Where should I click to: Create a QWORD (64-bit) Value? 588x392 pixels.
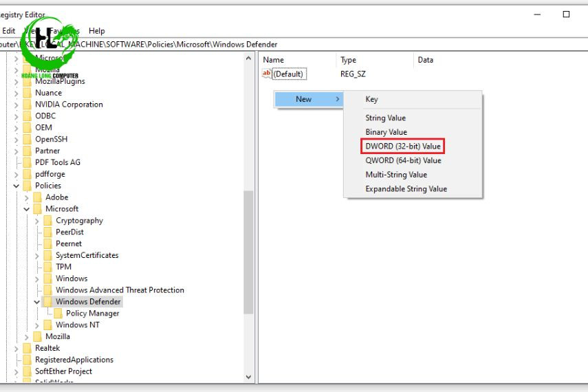403,160
